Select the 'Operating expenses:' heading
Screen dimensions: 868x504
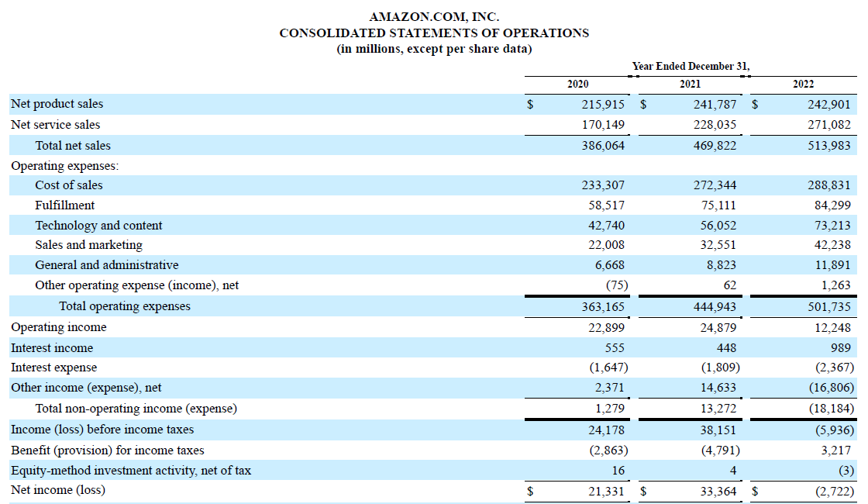point(65,166)
